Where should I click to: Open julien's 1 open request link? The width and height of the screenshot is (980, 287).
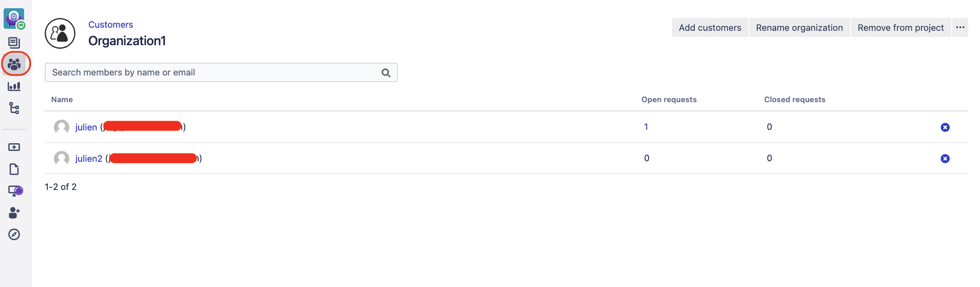click(x=646, y=127)
